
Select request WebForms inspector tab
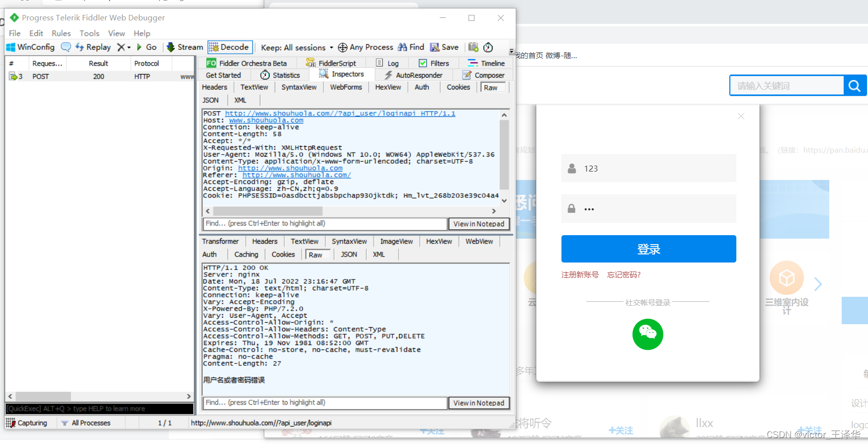[346, 87]
